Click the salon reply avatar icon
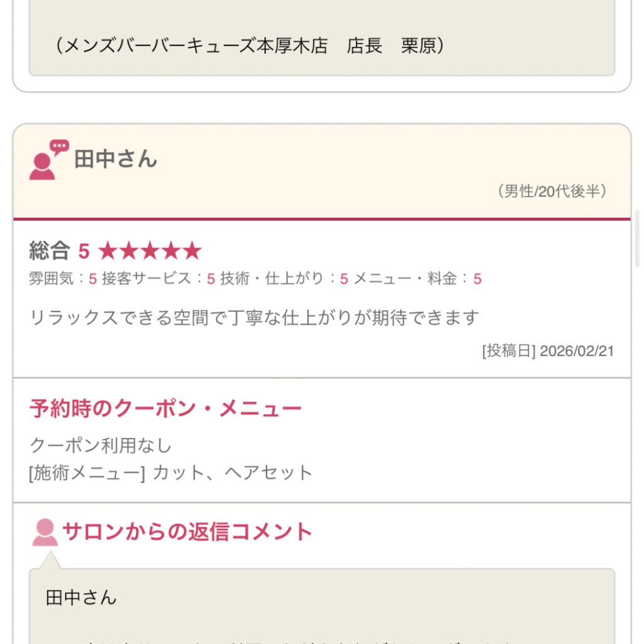This screenshot has width=644, height=644. point(45,532)
